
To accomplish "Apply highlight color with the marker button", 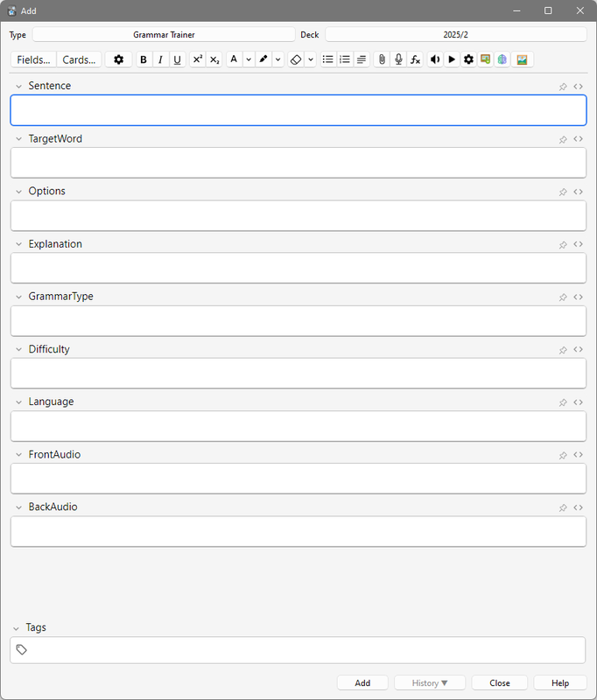I will click(x=263, y=59).
